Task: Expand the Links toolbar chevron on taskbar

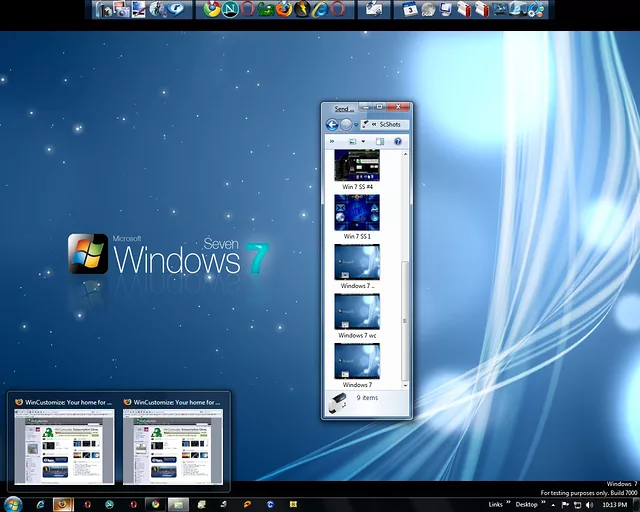Action: coord(508,503)
